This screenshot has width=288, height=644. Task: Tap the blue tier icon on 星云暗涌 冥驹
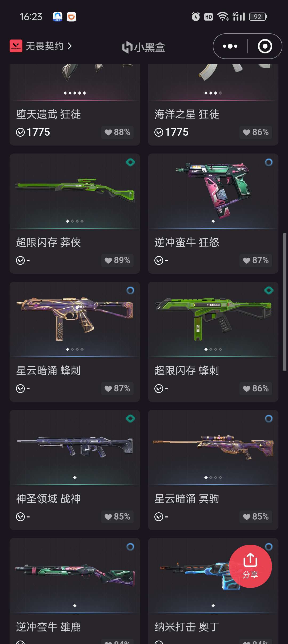pos(269,419)
